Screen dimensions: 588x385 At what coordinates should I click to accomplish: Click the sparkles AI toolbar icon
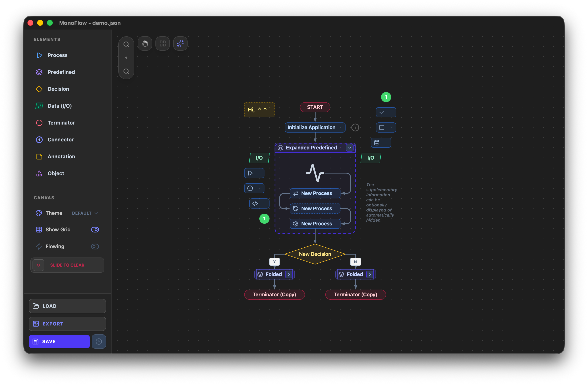[180, 44]
